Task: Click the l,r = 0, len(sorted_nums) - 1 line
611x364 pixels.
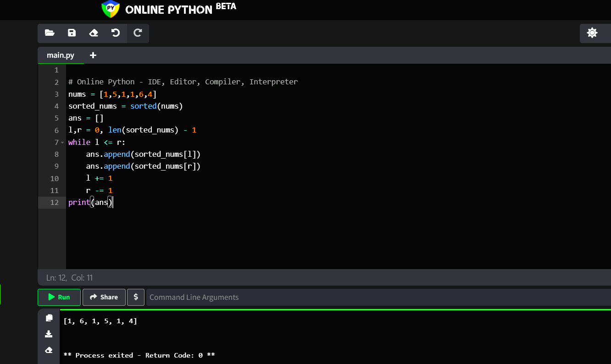Action: click(132, 130)
